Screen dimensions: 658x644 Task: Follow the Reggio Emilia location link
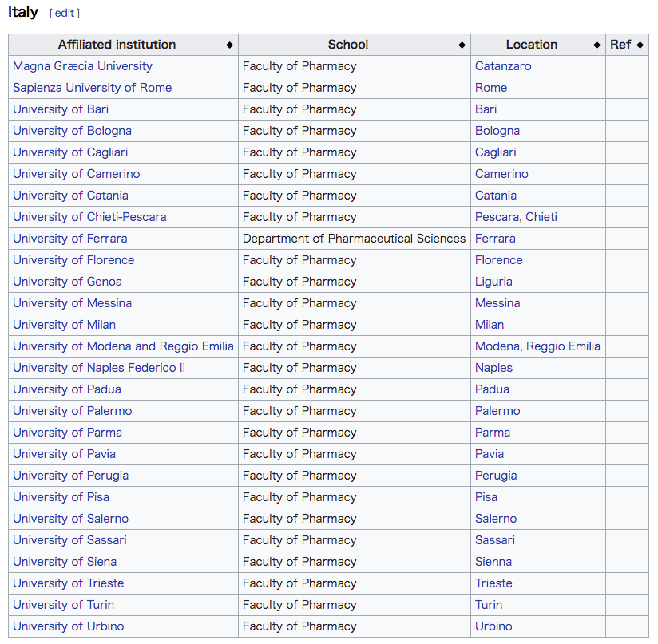click(x=563, y=346)
